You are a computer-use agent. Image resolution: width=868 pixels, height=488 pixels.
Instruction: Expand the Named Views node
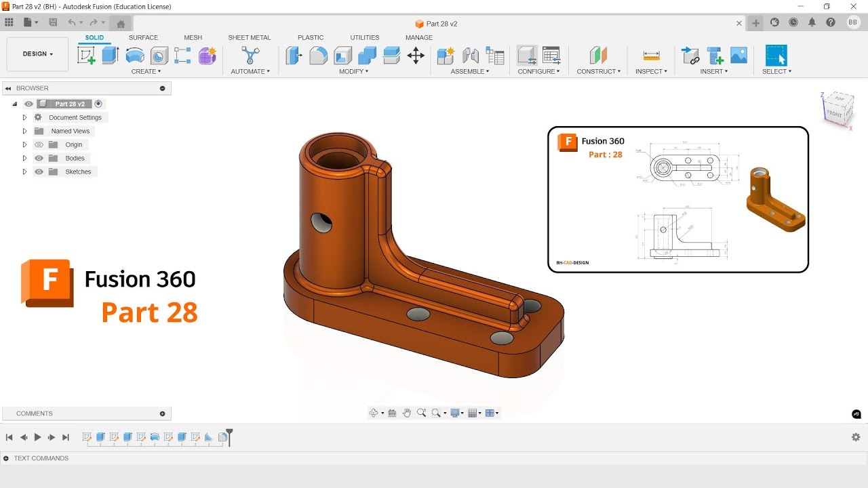(x=24, y=131)
